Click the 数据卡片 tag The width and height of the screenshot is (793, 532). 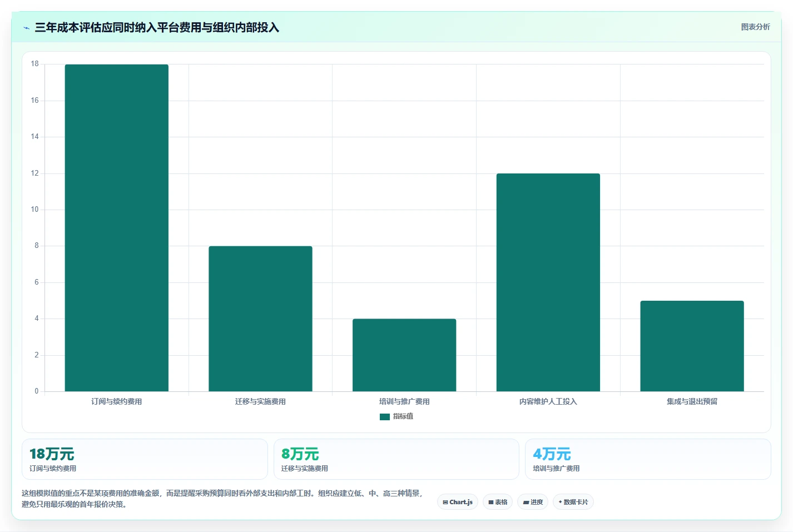click(x=573, y=502)
